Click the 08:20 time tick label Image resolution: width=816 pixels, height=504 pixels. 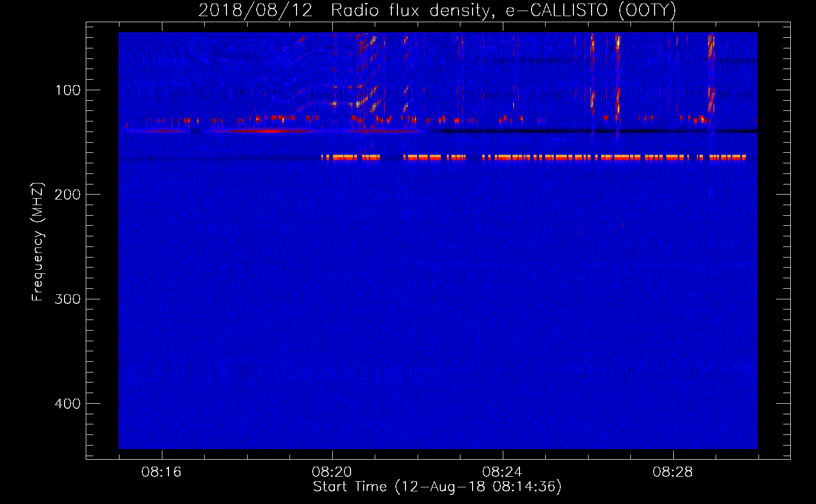pos(332,472)
